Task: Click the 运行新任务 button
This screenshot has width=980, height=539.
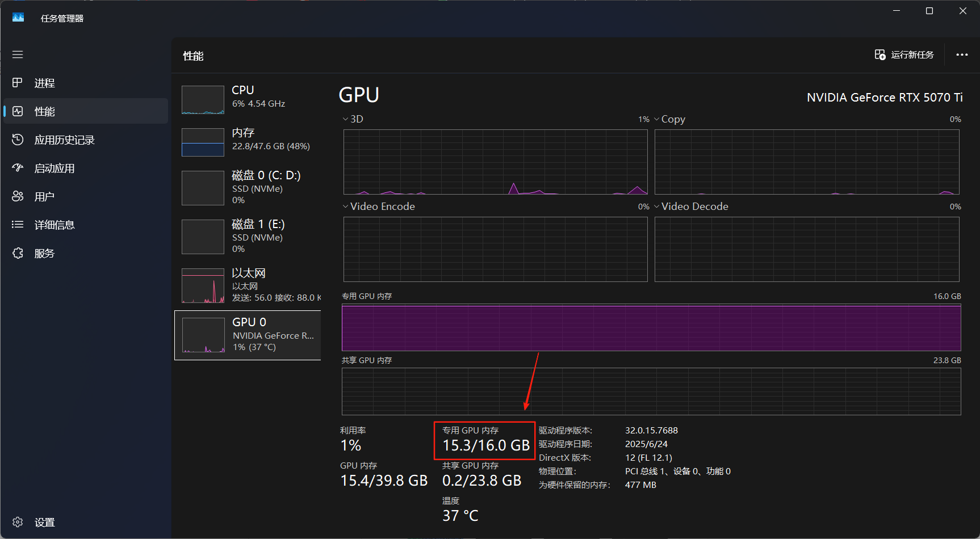Action: pyautogui.click(x=903, y=54)
